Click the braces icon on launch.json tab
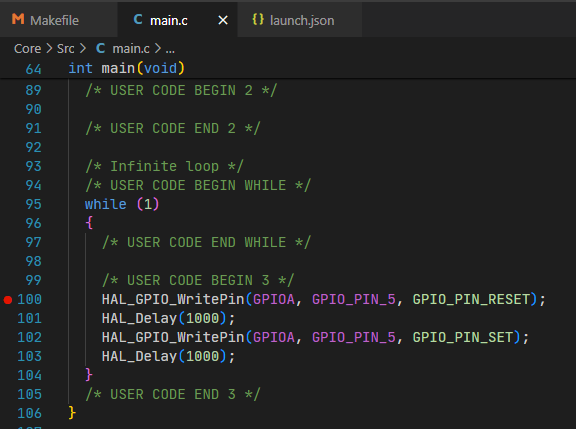576x429 pixels. (x=258, y=19)
